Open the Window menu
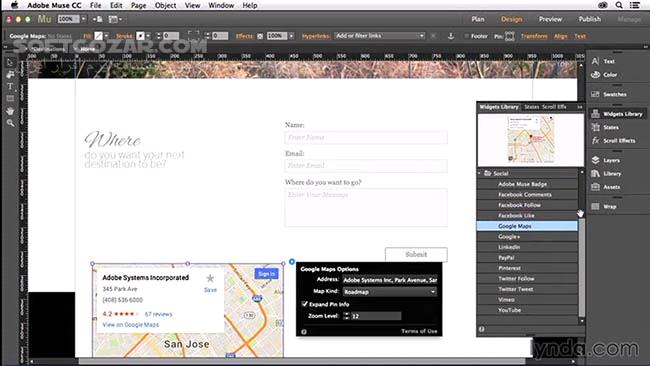This screenshot has height=366, width=650. point(221,5)
